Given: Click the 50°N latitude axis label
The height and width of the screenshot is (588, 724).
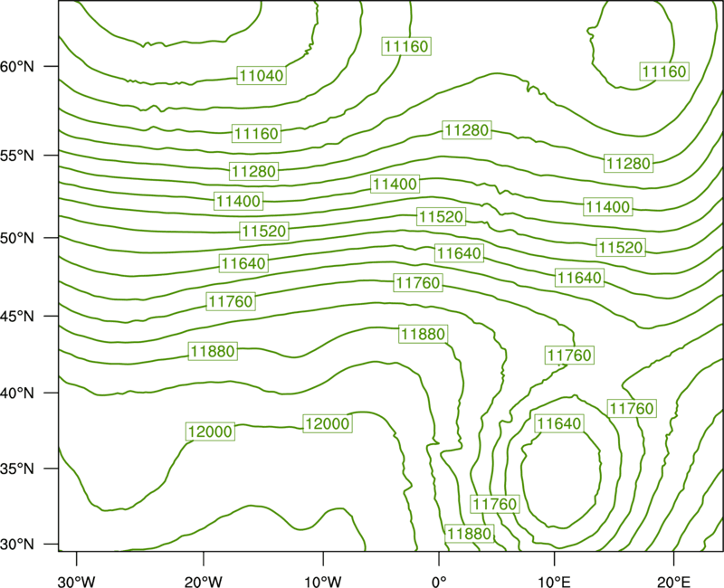Looking at the screenshot, I should [x=17, y=238].
